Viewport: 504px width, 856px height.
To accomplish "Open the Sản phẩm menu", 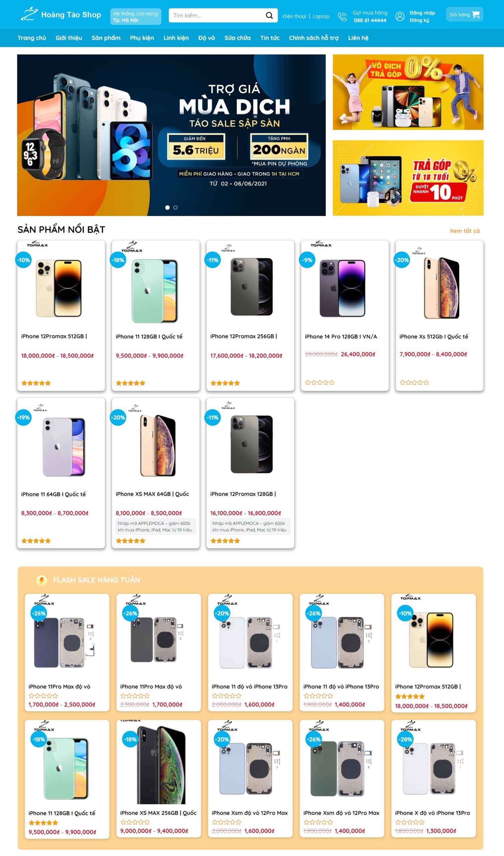I will pos(106,38).
